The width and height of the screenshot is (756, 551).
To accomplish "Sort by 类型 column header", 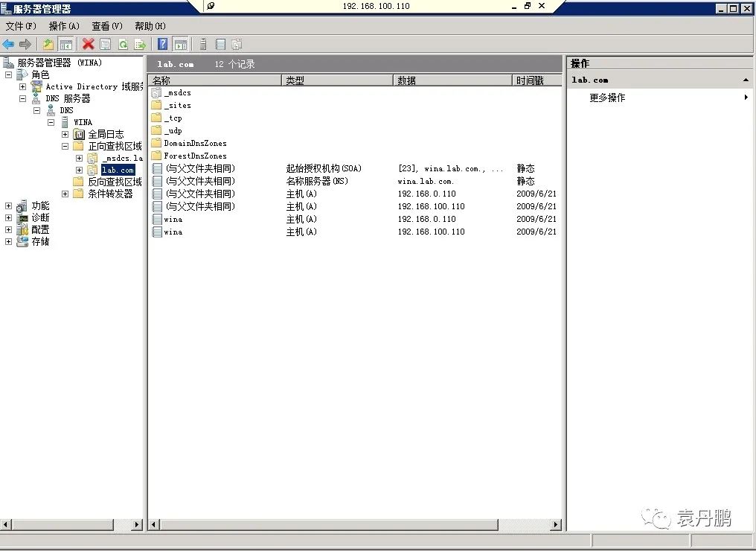I will [338, 80].
